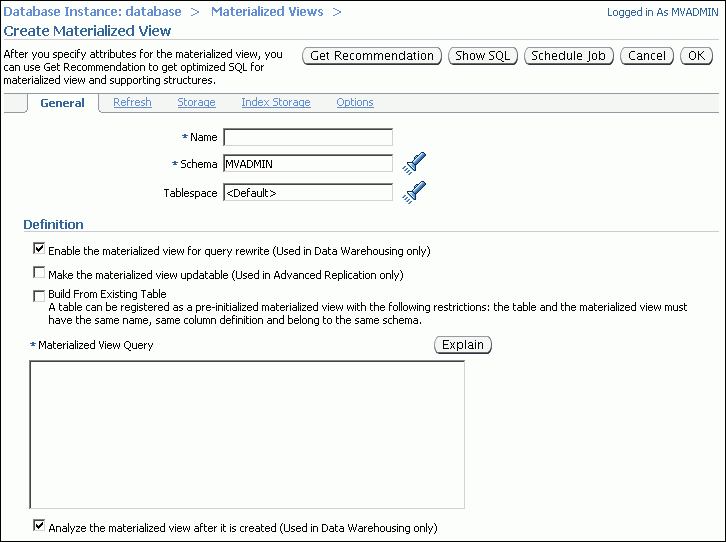Check Build From Existing Table
Screen dimensions: 726x542
[39, 296]
